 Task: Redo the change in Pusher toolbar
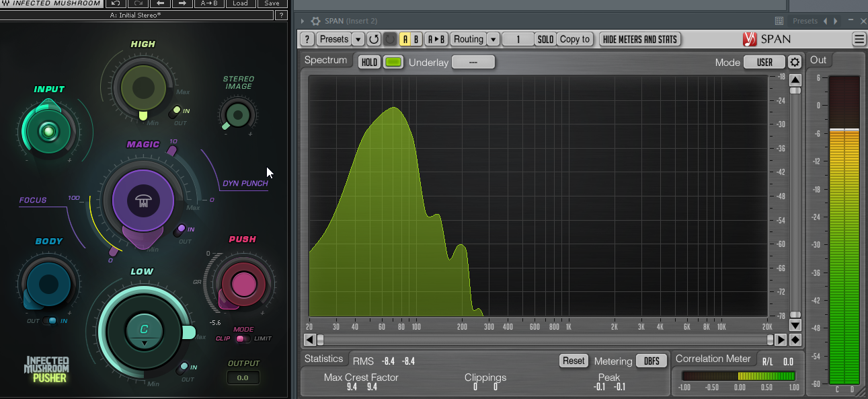[137, 3]
